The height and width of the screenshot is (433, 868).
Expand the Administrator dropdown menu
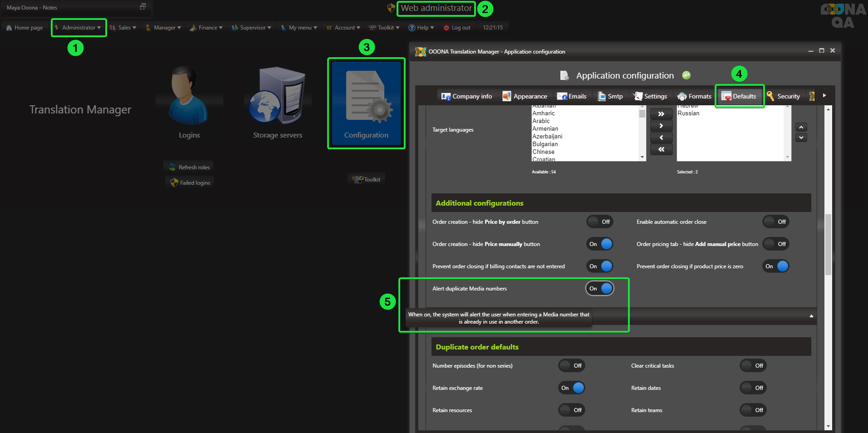click(79, 28)
